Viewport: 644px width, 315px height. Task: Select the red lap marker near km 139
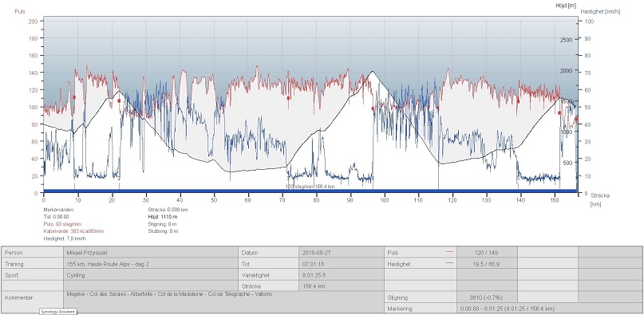tap(518, 101)
